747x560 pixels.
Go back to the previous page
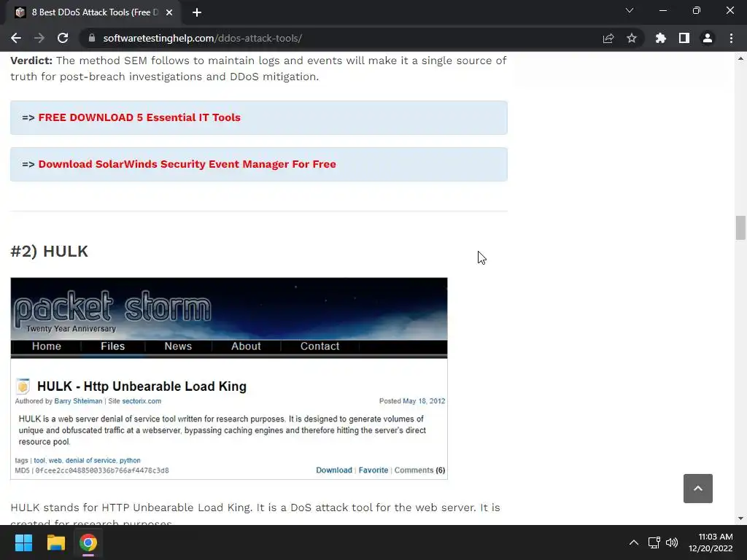click(16, 38)
